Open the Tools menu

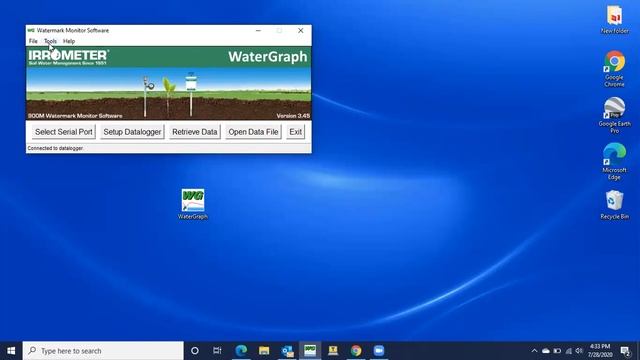pos(50,41)
